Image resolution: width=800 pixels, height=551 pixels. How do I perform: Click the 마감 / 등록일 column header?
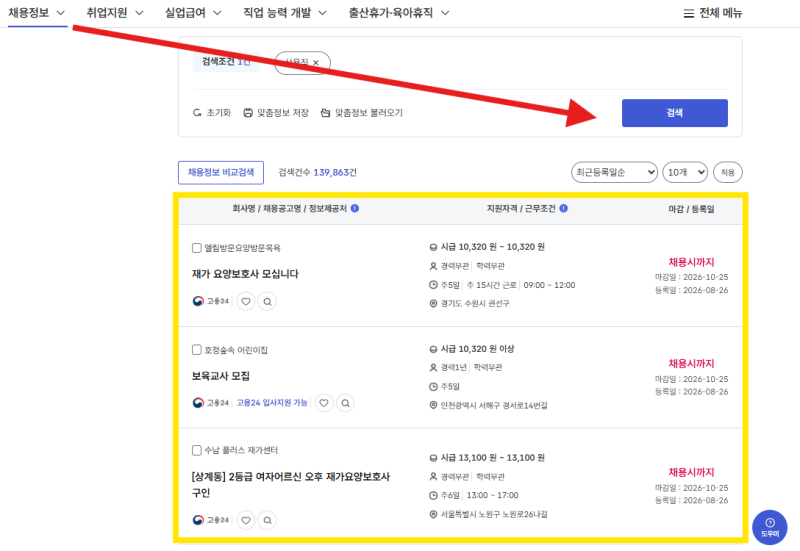(x=691, y=209)
